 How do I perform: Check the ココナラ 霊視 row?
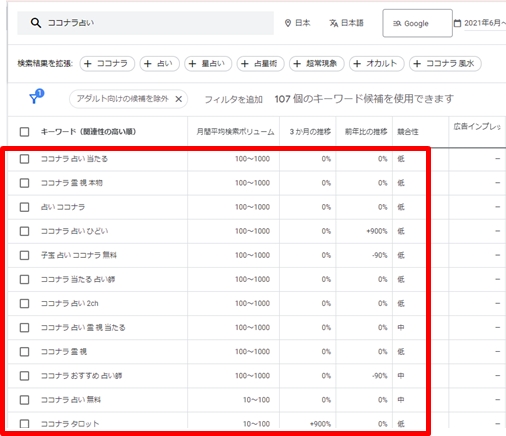[24, 351]
